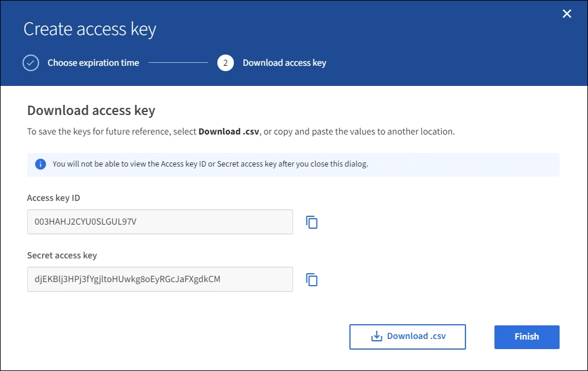588x371 pixels.
Task: Close the Create access key dialog
Action: point(567,14)
